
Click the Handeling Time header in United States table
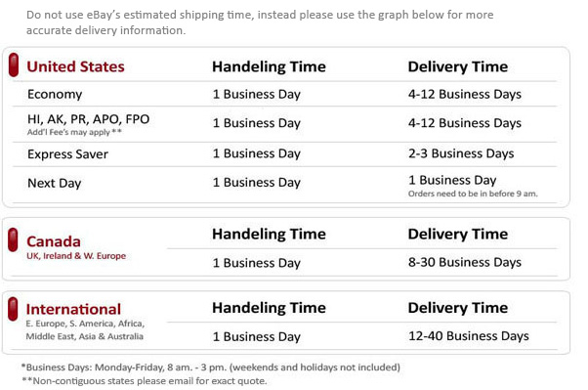pyautogui.click(x=269, y=66)
